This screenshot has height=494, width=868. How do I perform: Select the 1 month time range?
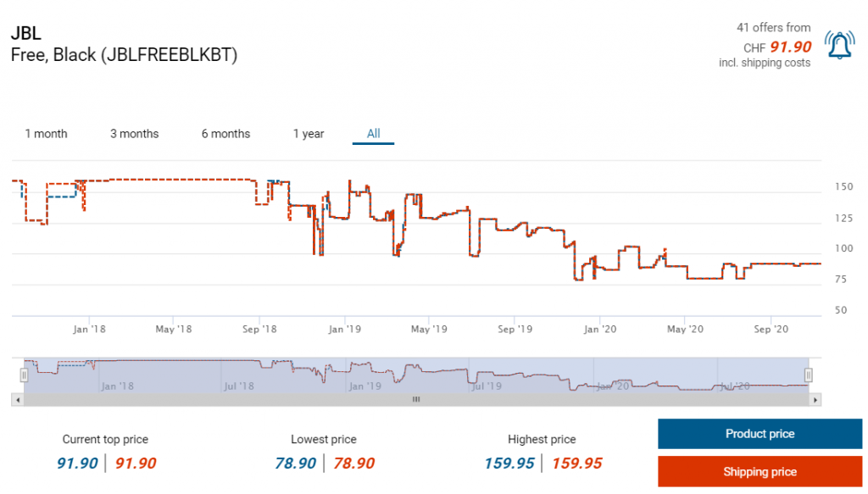point(46,134)
